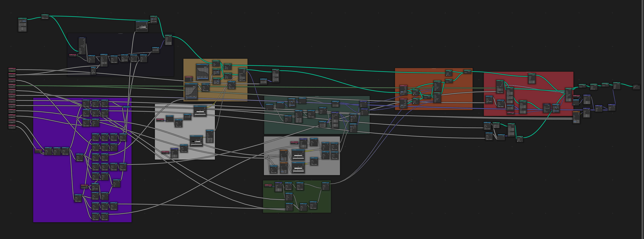Open the Float data type dropdown on Map Range
The image size is (644, 239).
[104, 57]
